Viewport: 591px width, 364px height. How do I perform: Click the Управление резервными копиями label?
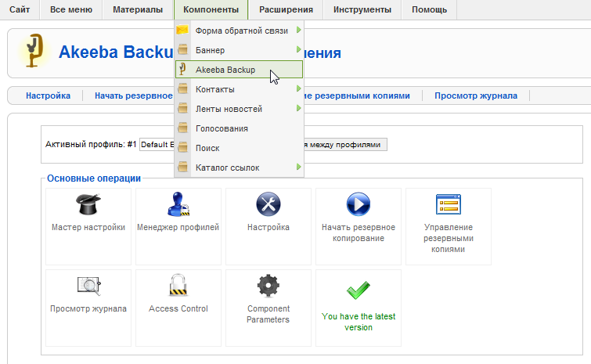449,238
